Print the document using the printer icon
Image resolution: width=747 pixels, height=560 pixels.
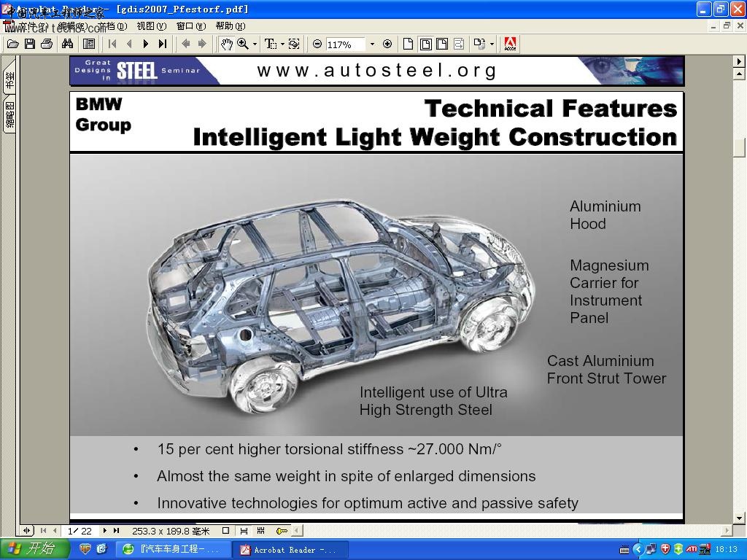coord(47,44)
